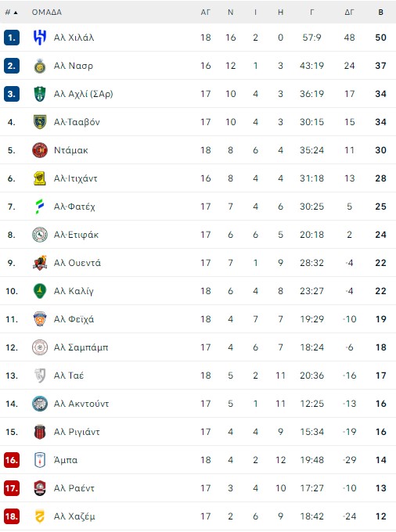Select the Αλ-Φατέχ logo
The height and width of the screenshot is (532, 396).
[40, 207]
